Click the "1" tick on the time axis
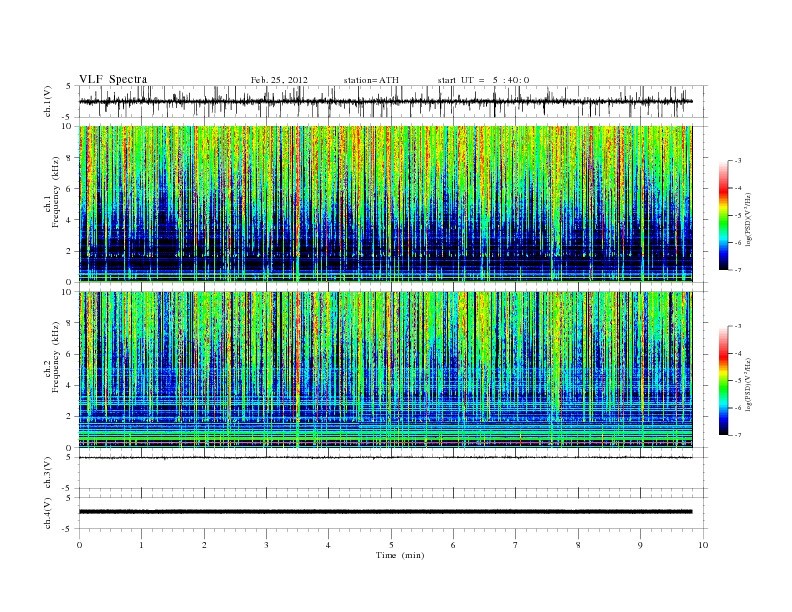The height and width of the screenshot is (612, 792). (x=141, y=545)
